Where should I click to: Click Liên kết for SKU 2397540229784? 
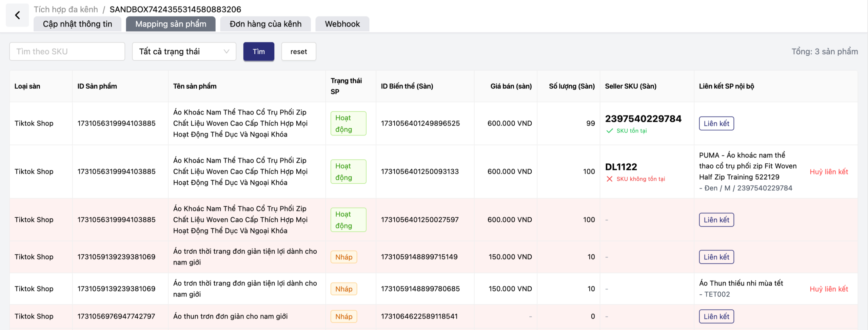[x=716, y=124]
